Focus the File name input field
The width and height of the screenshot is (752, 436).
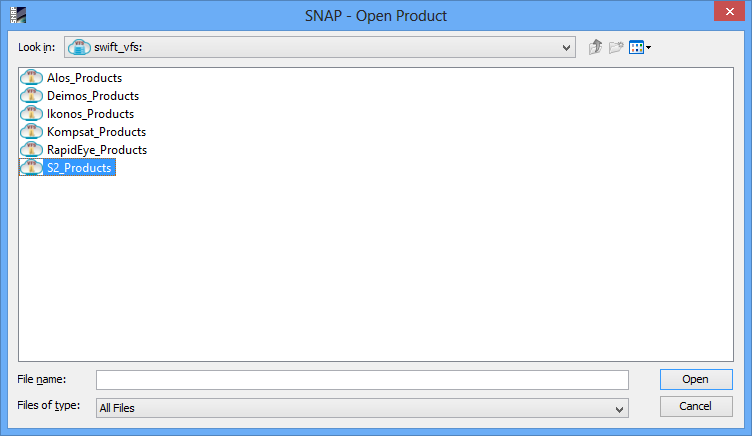[362, 380]
